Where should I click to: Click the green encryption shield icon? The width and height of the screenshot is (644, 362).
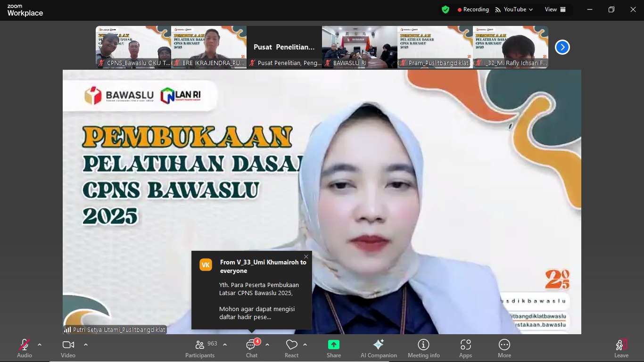click(x=446, y=9)
